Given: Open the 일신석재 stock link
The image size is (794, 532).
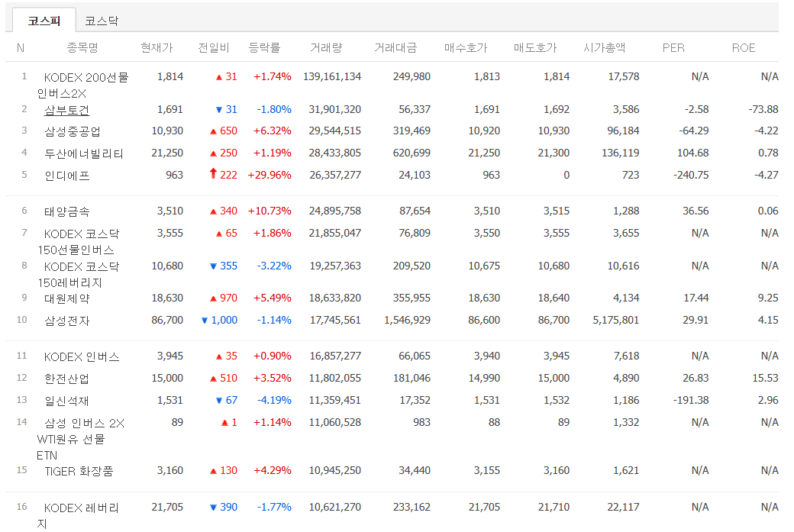Looking at the screenshot, I should click(x=67, y=401).
